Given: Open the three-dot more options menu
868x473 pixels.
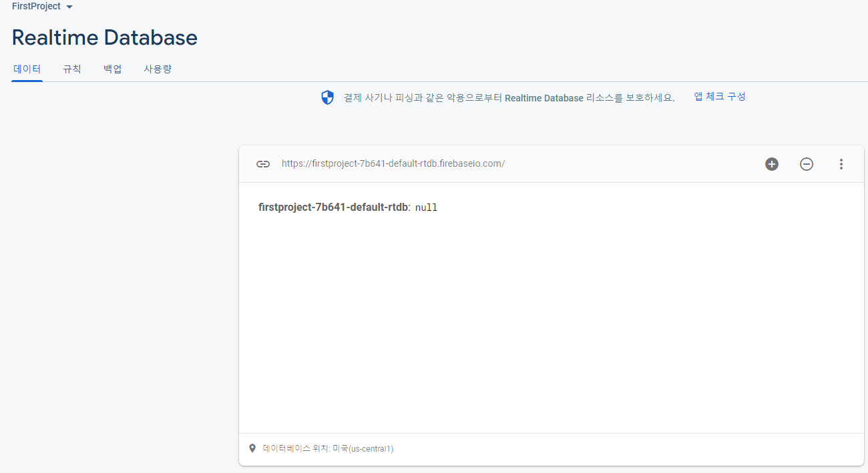Looking at the screenshot, I should [x=841, y=164].
